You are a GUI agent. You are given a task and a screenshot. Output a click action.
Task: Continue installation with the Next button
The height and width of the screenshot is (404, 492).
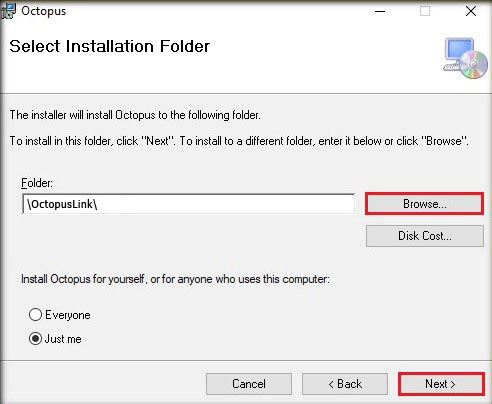tap(441, 384)
